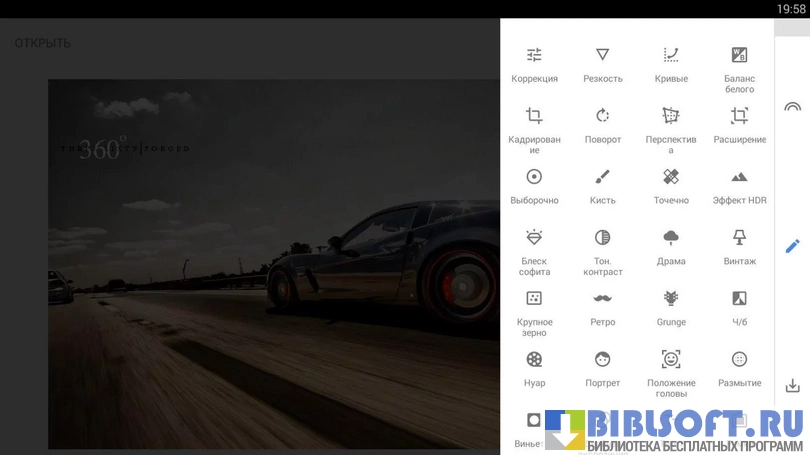The width and height of the screenshot is (810, 455).
Task: Open the Точечно healing tool
Action: [671, 186]
